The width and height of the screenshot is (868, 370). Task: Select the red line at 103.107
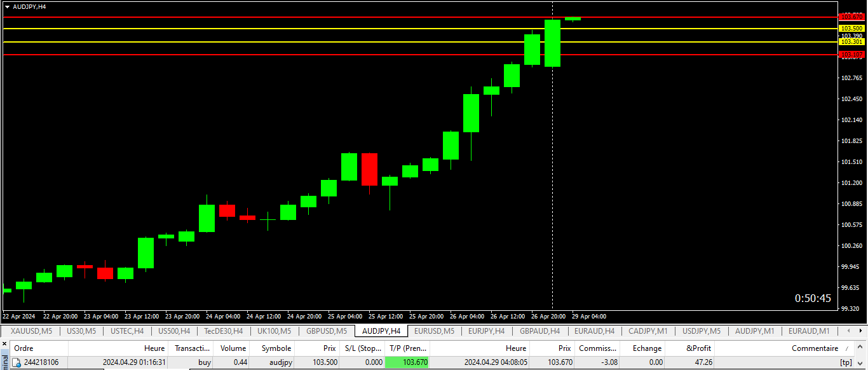[x=419, y=55]
